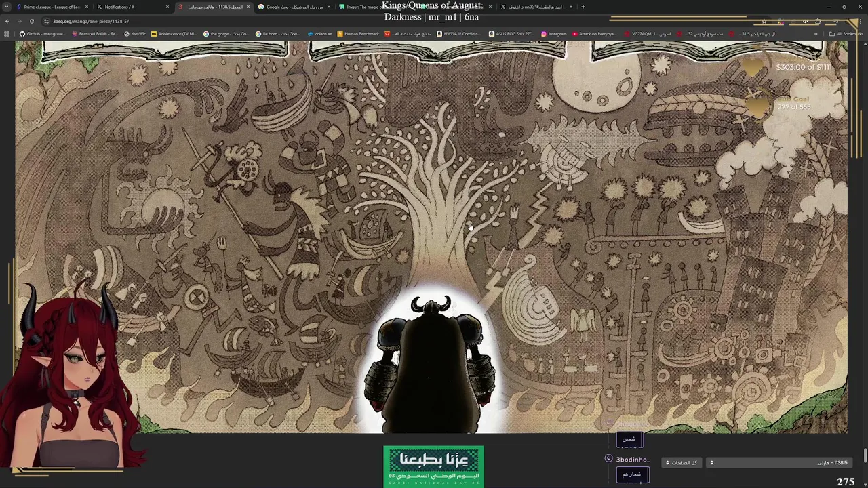The image size is (868, 488).
Task: Open the Human Benchmark bookmark
Action: (359, 34)
